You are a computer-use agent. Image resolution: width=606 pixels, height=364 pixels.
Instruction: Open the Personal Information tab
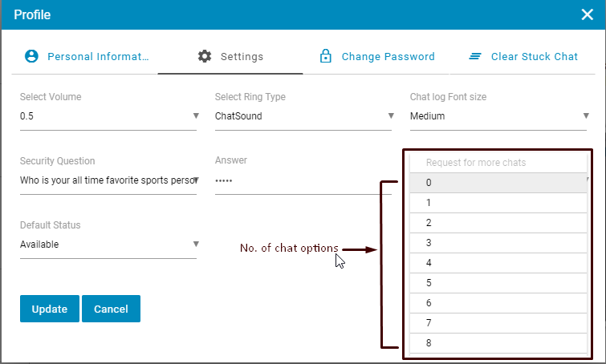click(x=98, y=57)
